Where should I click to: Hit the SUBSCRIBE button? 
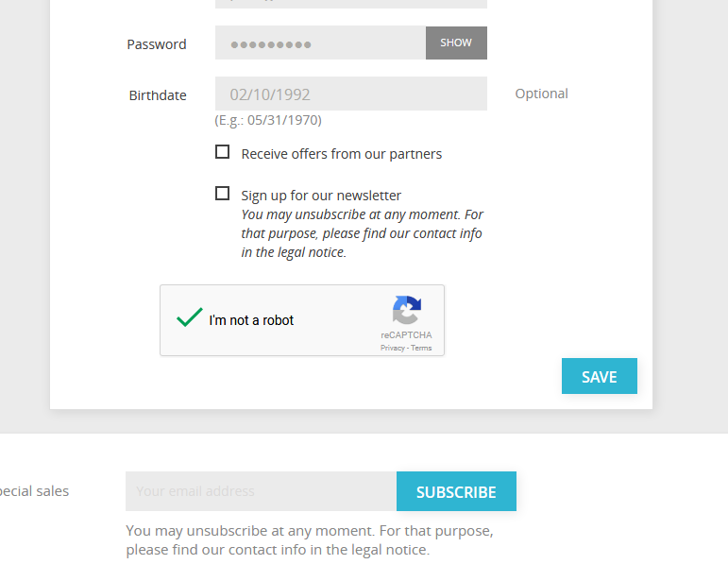[x=456, y=491]
